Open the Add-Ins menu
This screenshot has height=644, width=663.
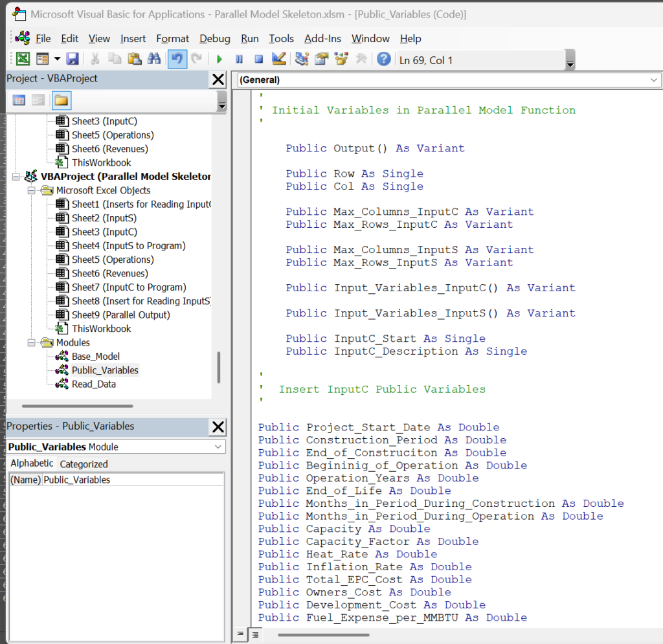click(x=322, y=38)
